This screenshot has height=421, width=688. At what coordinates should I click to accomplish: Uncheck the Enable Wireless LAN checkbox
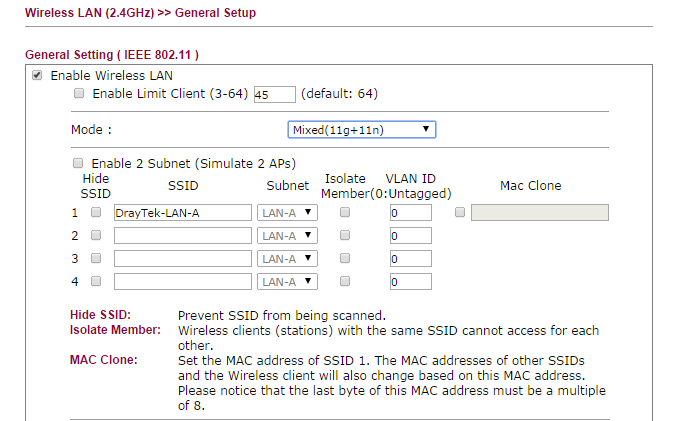point(37,76)
